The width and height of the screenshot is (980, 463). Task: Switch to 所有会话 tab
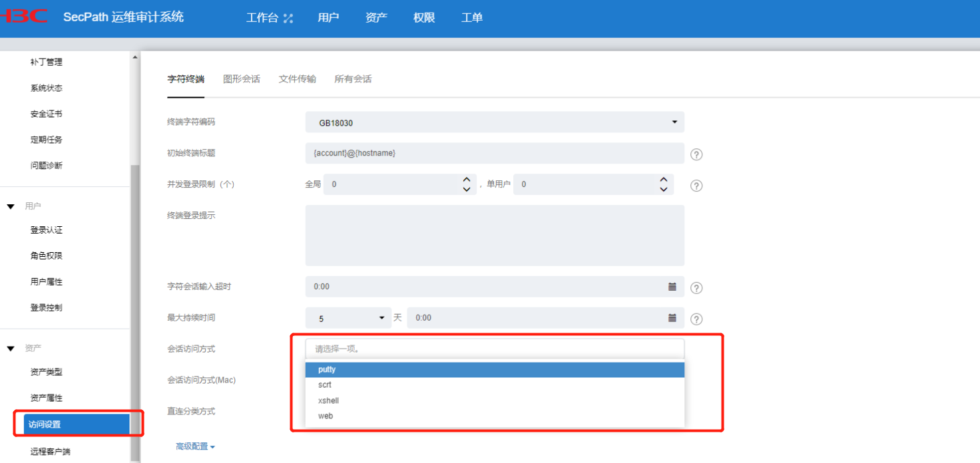pyautogui.click(x=353, y=79)
